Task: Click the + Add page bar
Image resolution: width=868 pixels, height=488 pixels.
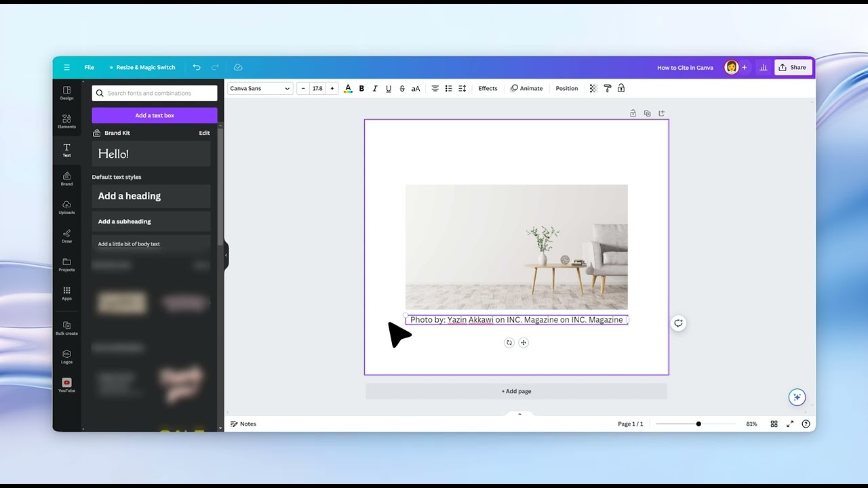Action: point(517,391)
